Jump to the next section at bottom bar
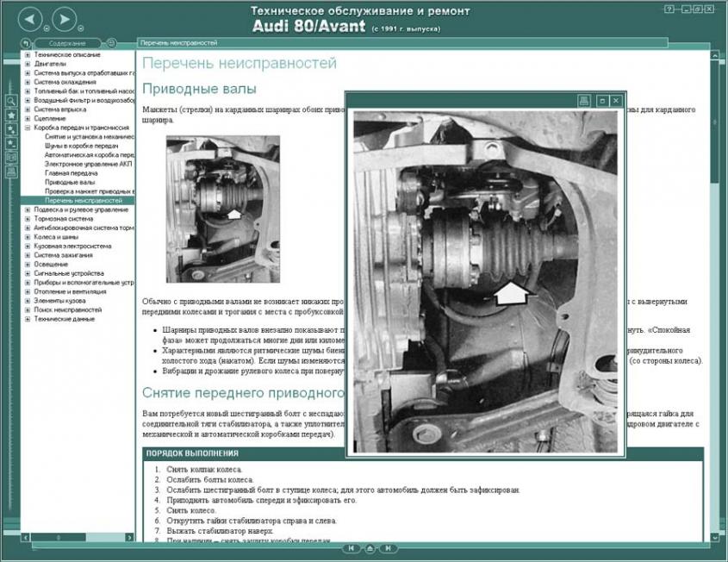Screen dimensions: 728x562 pos(389,548)
